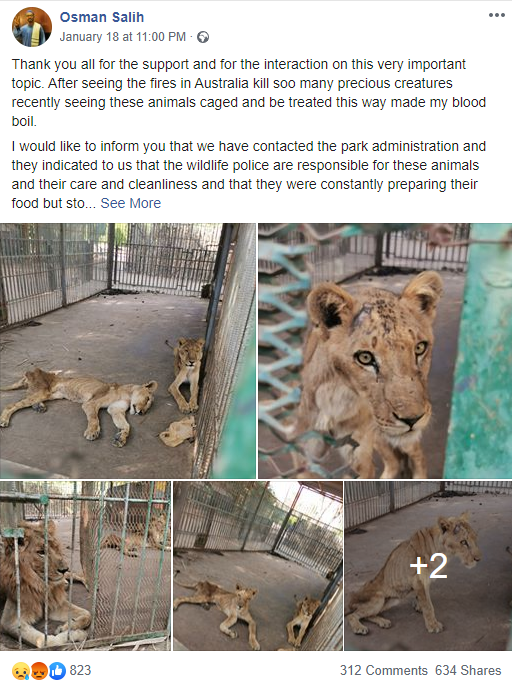Click the post text about park administration
The height and width of the screenshot is (682, 512).
coord(249,174)
